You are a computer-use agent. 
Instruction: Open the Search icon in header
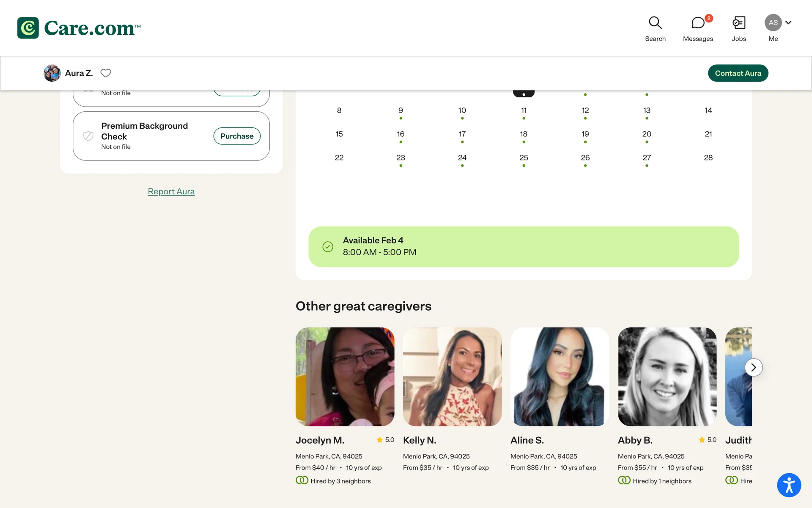coord(655,23)
